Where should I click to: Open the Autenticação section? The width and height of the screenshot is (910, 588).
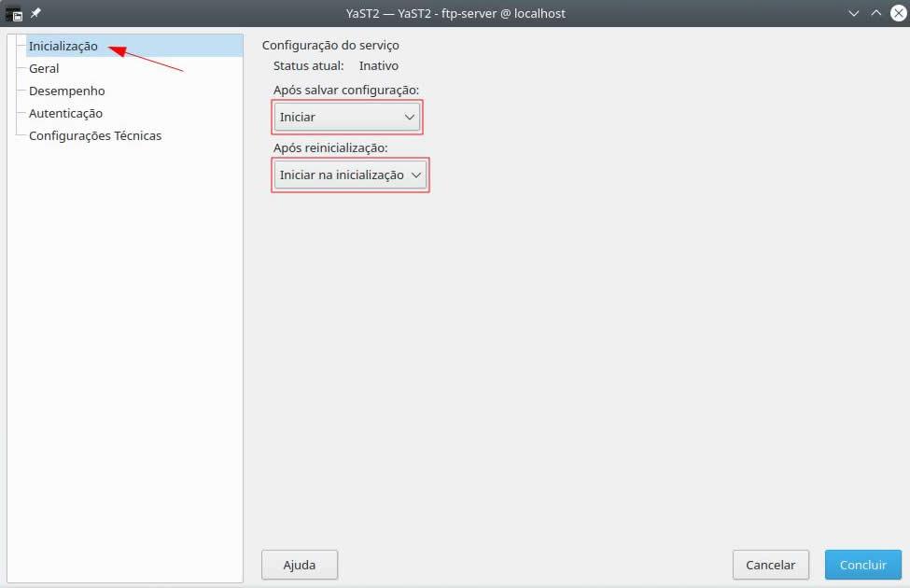[65, 113]
